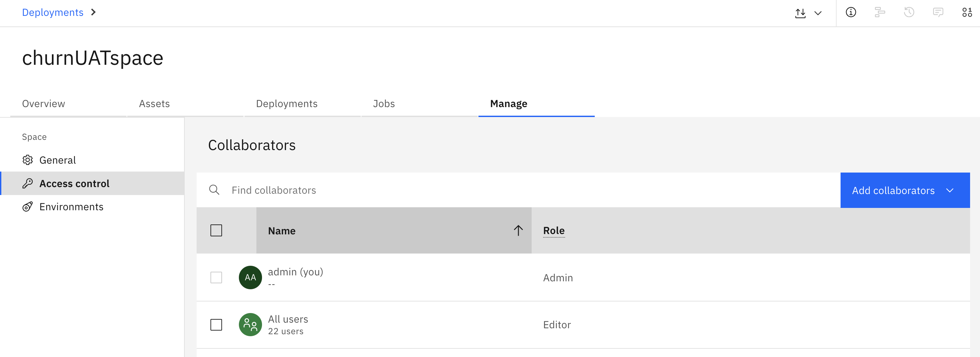This screenshot has height=357, width=980.
Task: Click the Admin role cell
Action: pos(558,278)
